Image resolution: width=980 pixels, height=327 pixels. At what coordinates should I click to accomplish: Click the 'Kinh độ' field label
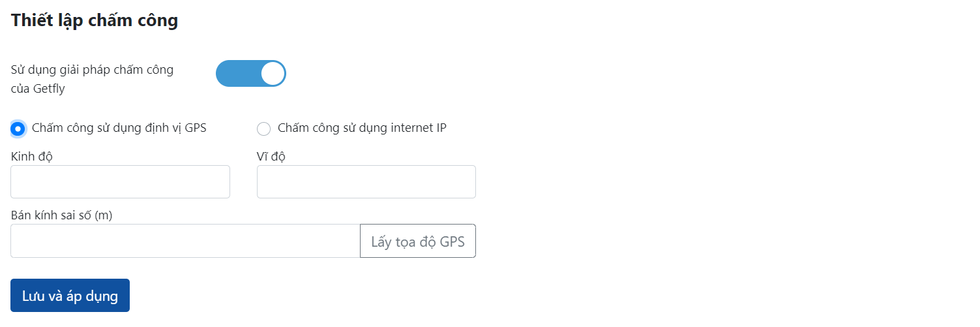(x=32, y=156)
